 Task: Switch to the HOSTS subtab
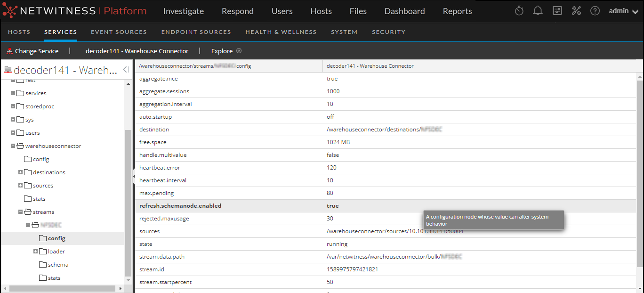[19, 32]
